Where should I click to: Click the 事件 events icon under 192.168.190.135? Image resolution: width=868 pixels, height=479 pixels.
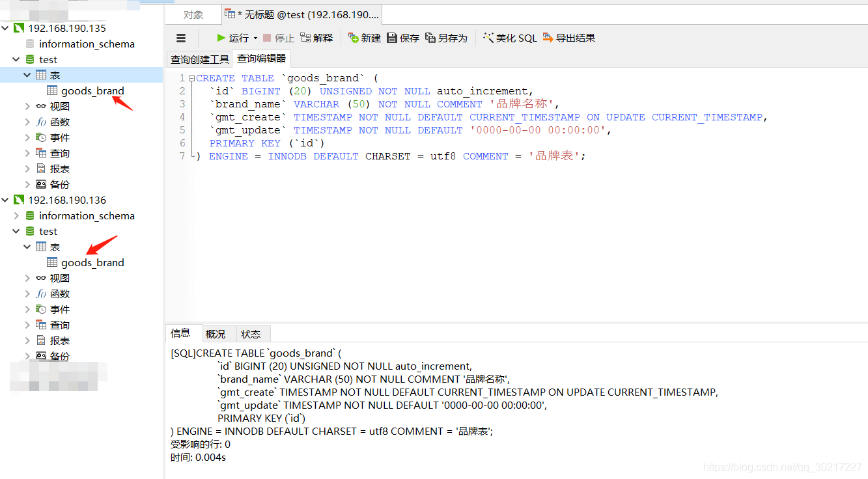(41, 138)
